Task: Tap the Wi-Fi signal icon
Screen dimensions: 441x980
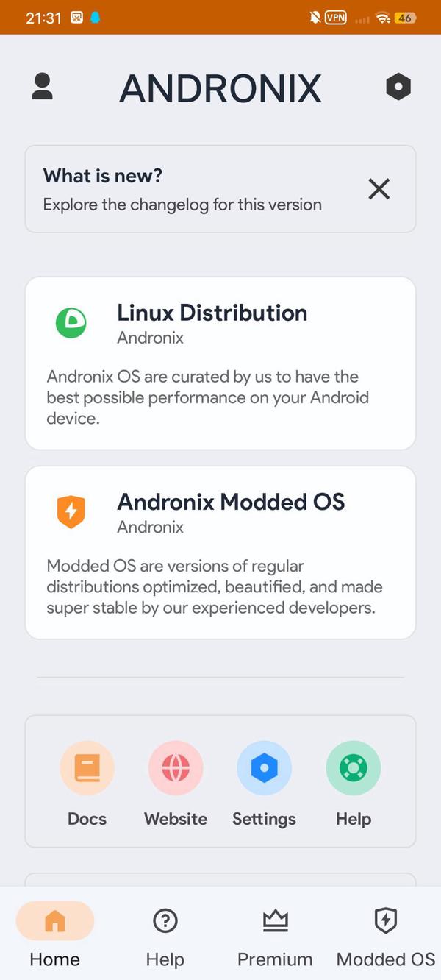Action: click(x=383, y=17)
